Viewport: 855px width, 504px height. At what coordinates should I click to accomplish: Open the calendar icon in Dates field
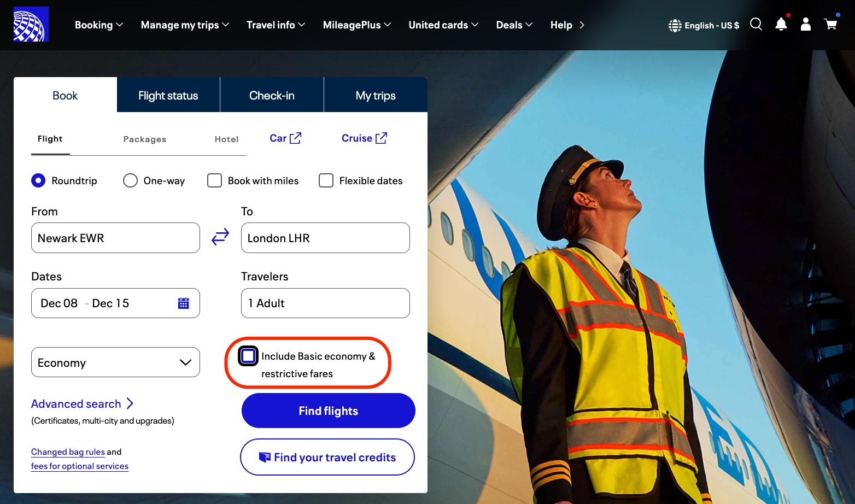(184, 303)
